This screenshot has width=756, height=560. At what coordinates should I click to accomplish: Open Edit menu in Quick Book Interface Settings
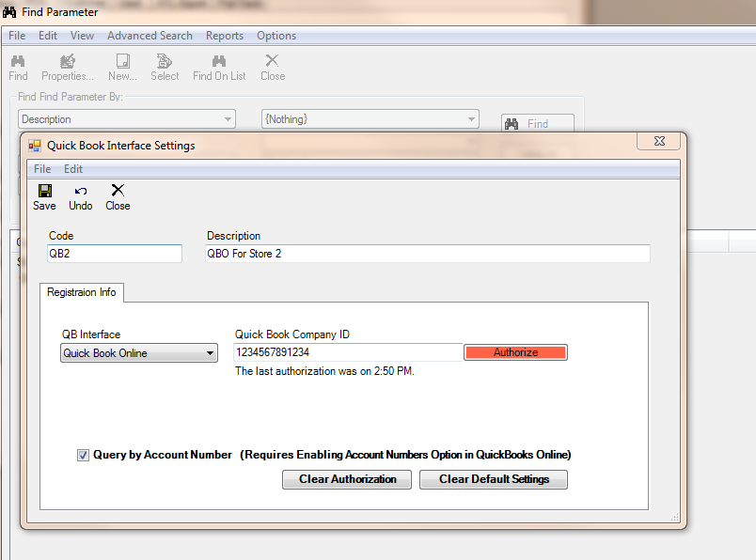coord(73,169)
